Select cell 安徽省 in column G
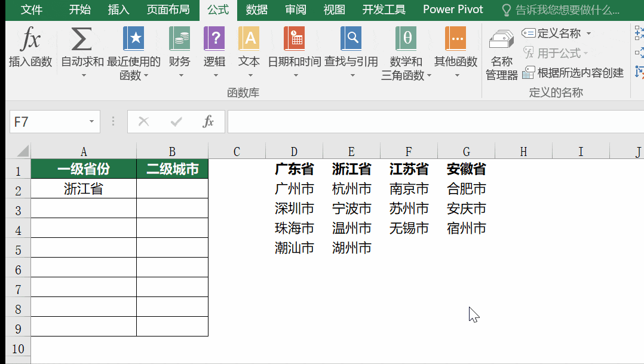Image resolution: width=644 pixels, height=364 pixels. 466,169
